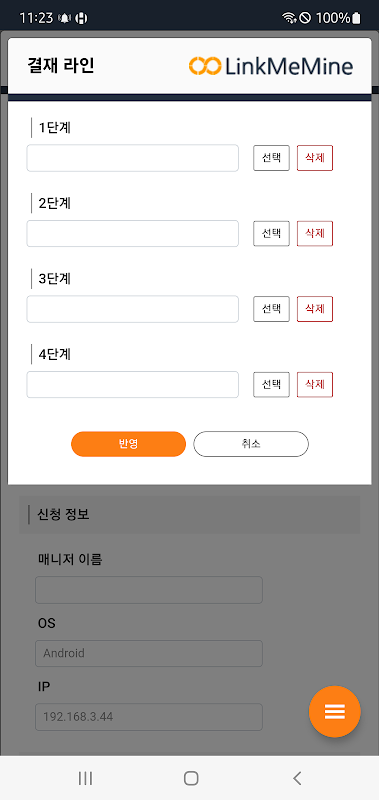This screenshot has width=379, height=800.
Task: Apply changes with orange 반영 button
Action: (x=129, y=444)
